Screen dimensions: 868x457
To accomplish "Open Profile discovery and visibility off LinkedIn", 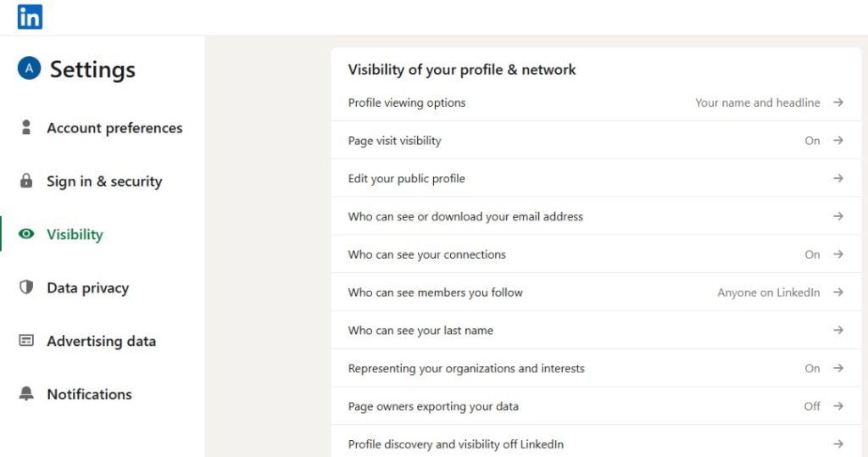I will click(x=455, y=444).
